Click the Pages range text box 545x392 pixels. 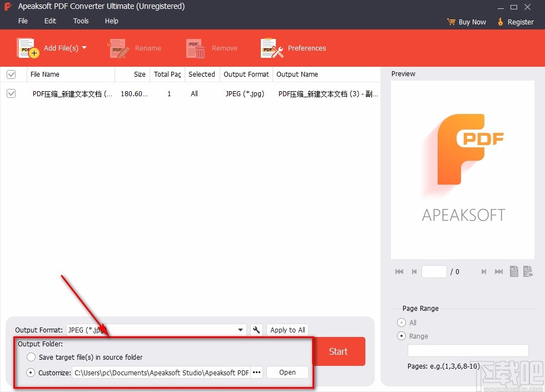[x=468, y=351]
